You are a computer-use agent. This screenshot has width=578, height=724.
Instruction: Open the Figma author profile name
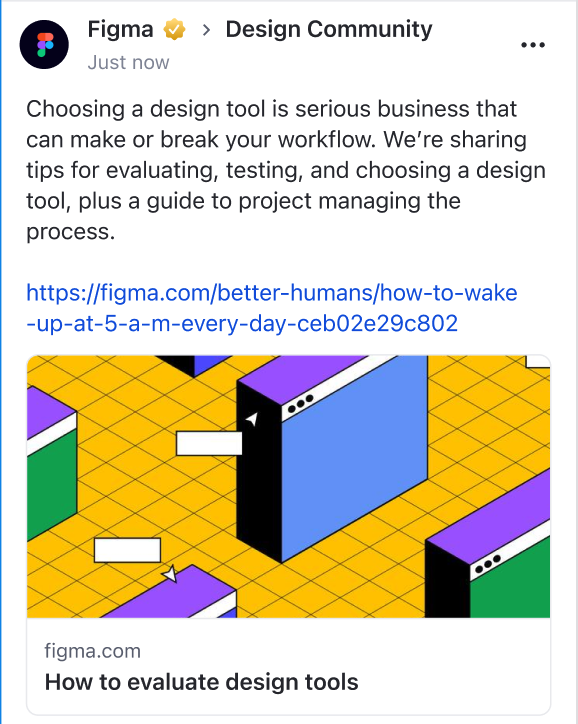120,30
